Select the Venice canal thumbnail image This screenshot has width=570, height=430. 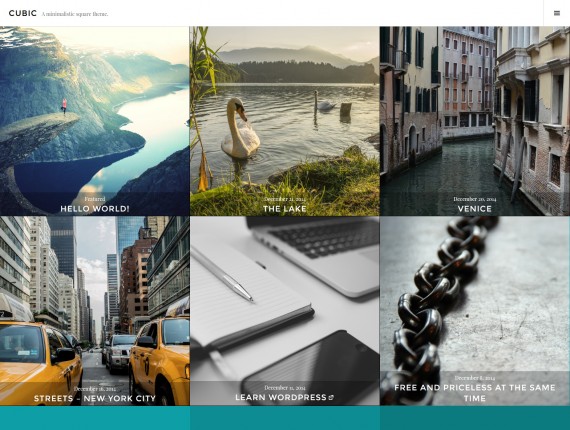(475, 109)
